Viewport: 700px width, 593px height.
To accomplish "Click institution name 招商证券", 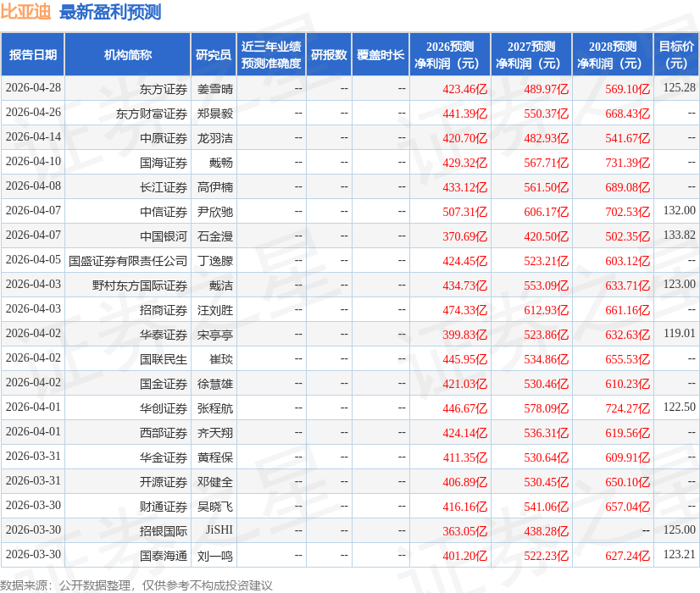I will tap(163, 310).
